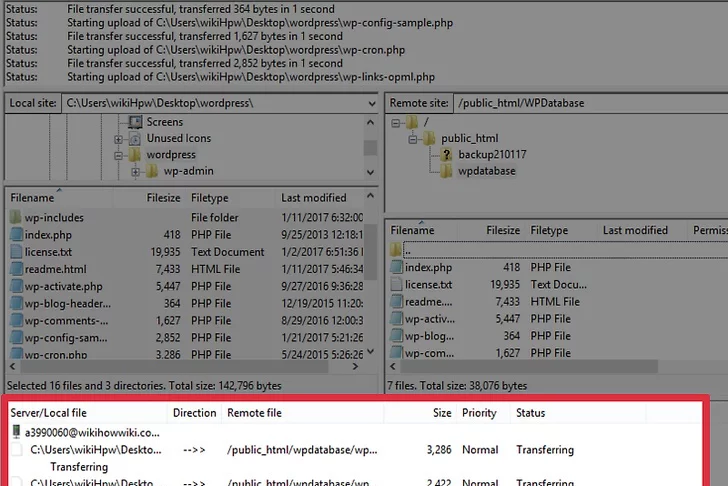Screen dimensions: 728x486
Task: Collapse the wordpress folder tree node
Action: point(118,155)
